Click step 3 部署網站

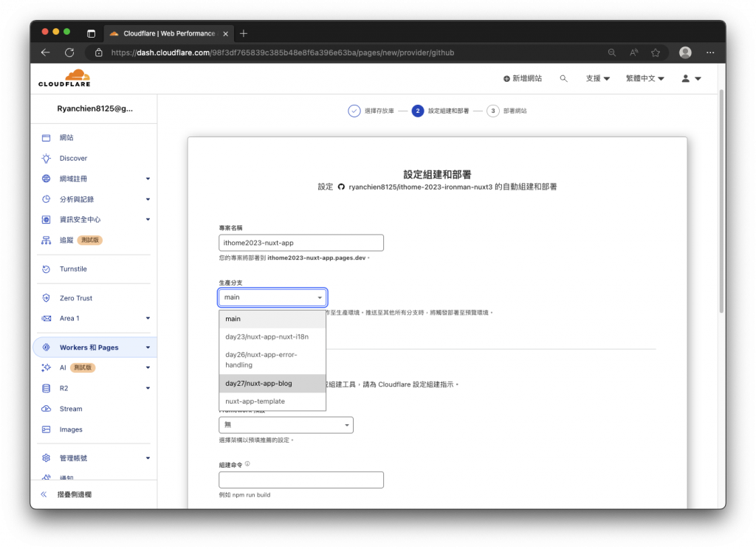click(x=506, y=111)
